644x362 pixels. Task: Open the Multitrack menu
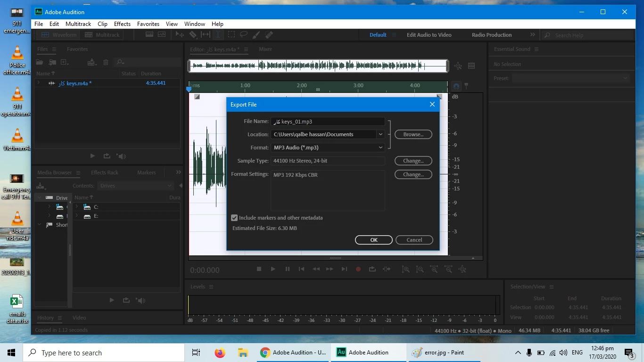[x=78, y=24]
